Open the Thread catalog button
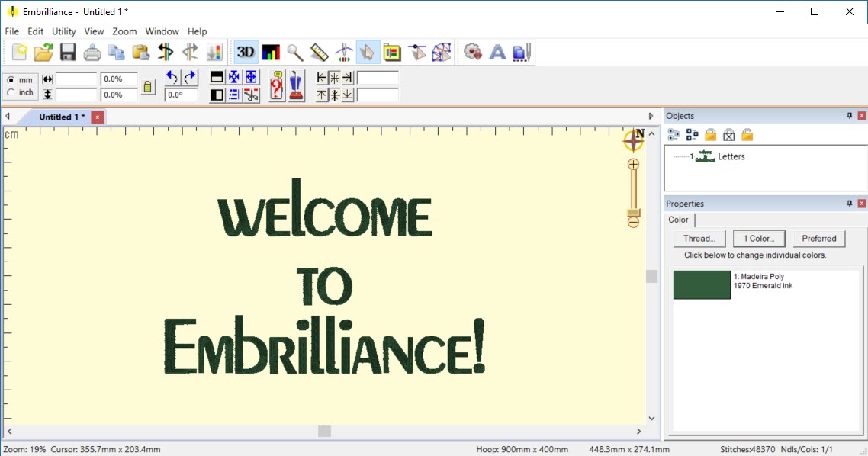 pos(699,238)
